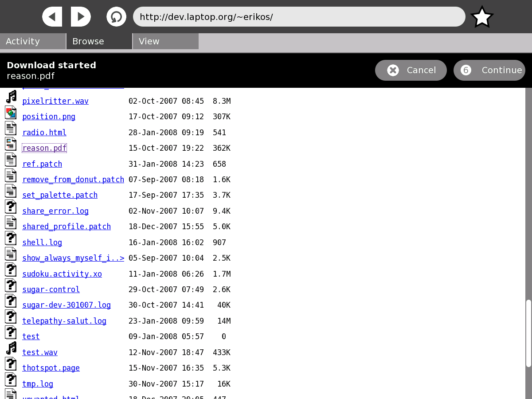Reload the page with the refresh icon
Viewport: 532px width, 399px height.
116,17
